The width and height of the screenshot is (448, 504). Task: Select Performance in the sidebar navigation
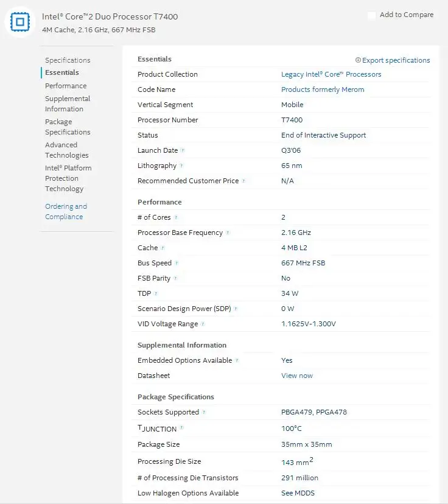tap(65, 86)
